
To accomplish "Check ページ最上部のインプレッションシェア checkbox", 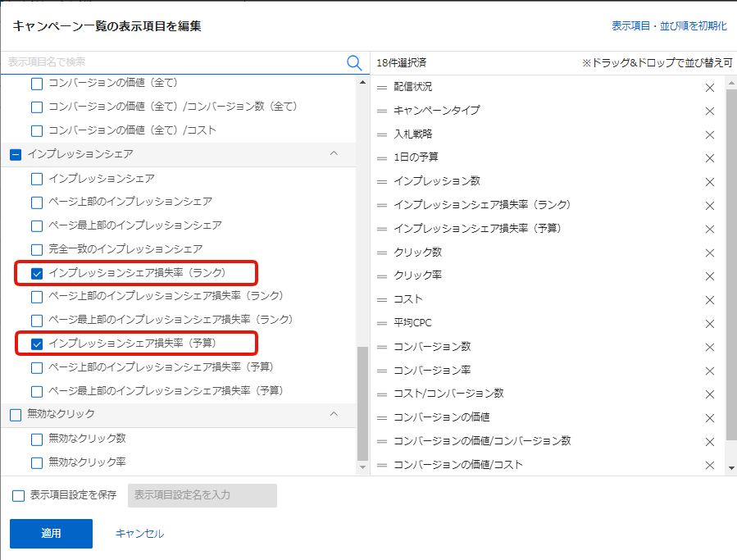I will tap(37, 225).
